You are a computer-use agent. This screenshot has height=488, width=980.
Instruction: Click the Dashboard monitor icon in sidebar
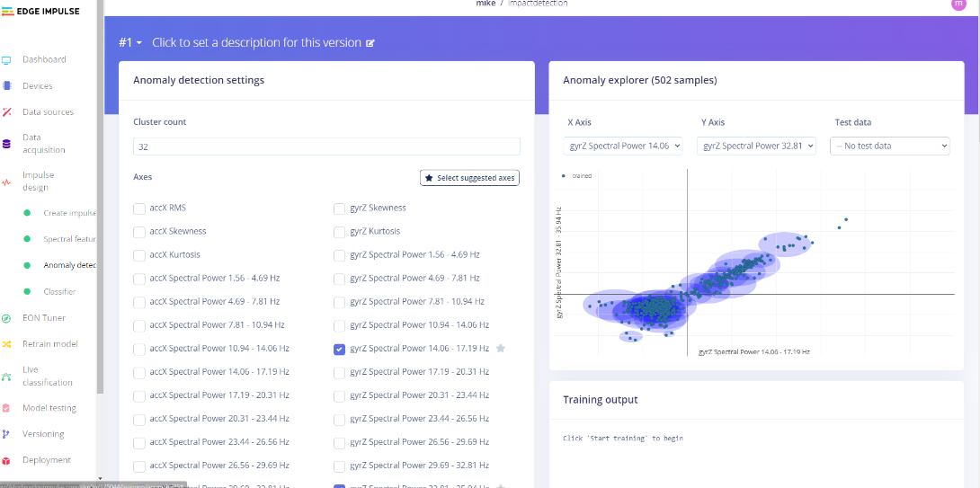point(6,60)
